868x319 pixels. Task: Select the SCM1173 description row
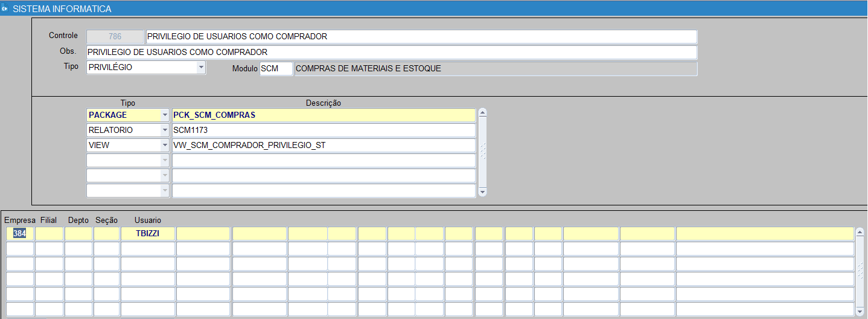pos(324,130)
